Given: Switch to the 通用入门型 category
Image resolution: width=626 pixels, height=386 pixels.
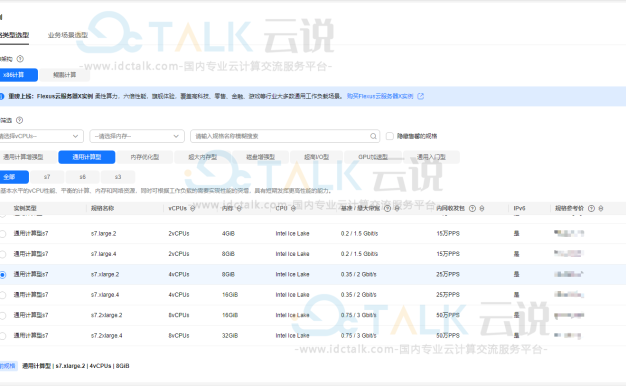Looking at the screenshot, I should click(x=431, y=157).
